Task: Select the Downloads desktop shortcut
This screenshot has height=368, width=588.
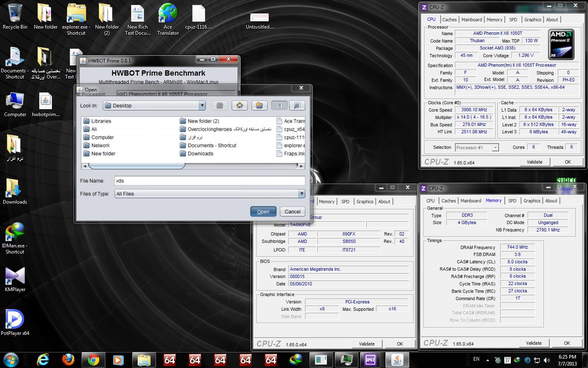Action: click(x=15, y=191)
